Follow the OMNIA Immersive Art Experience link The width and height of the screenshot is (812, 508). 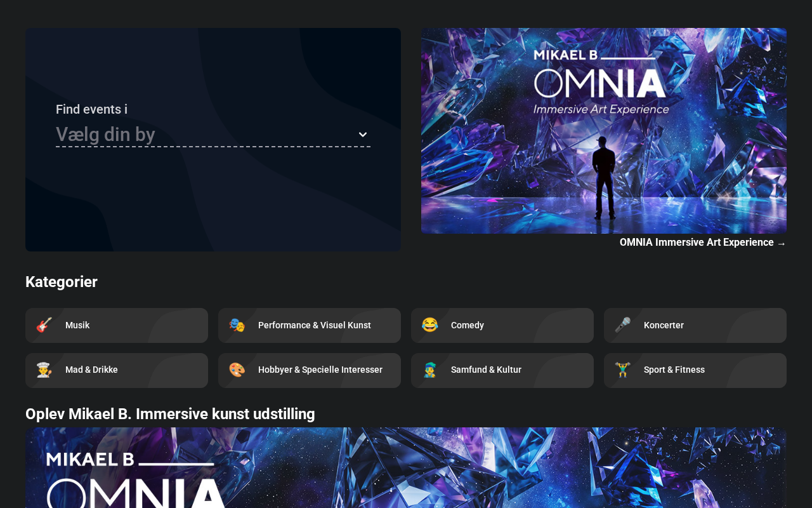pyautogui.click(x=703, y=243)
